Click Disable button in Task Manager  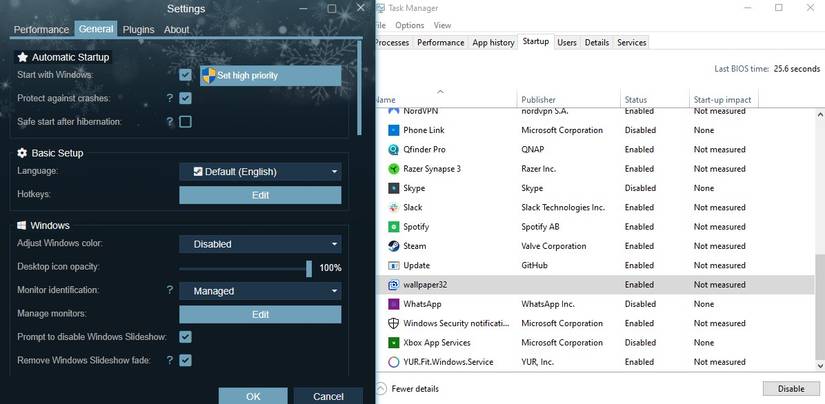pos(790,389)
